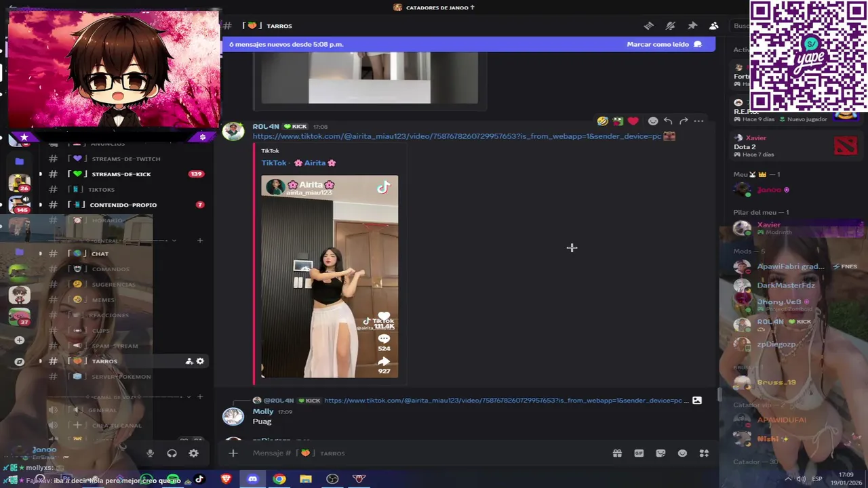Screen dimensions: 868x488
Task: Open the emoji picker in message bar
Action: click(x=682, y=453)
